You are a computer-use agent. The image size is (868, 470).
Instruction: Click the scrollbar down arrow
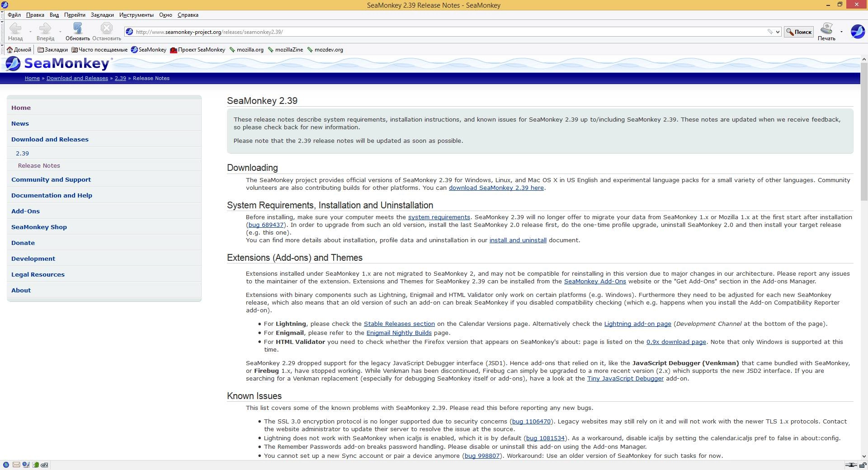point(863,456)
